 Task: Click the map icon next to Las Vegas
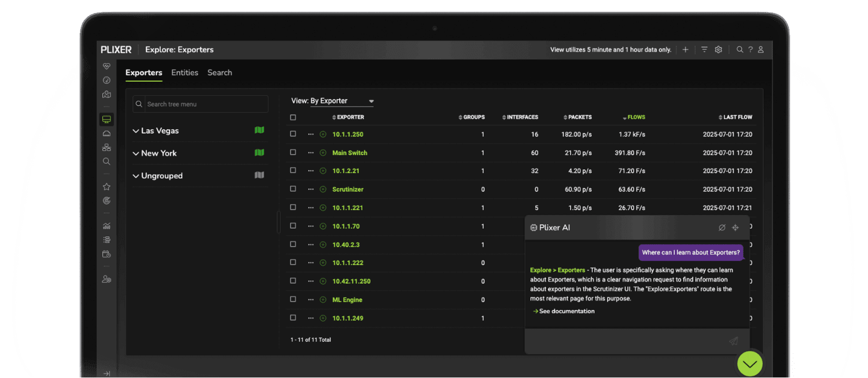click(259, 130)
